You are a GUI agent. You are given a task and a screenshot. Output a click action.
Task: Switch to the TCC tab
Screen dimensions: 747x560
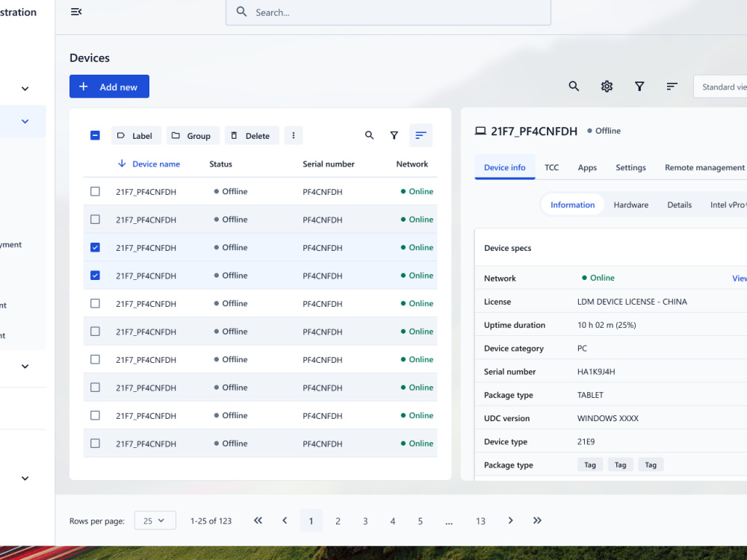tap(551, 167)
